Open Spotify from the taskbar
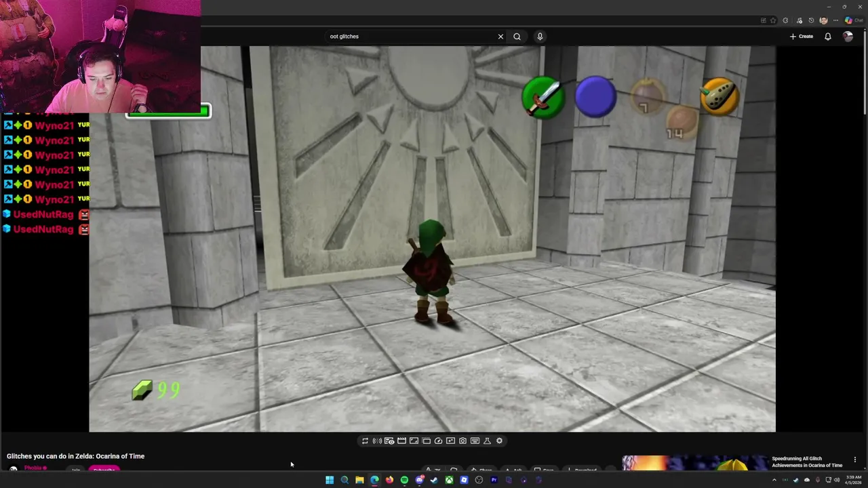This screenshot has height=488, width=868. pos(404,480)
